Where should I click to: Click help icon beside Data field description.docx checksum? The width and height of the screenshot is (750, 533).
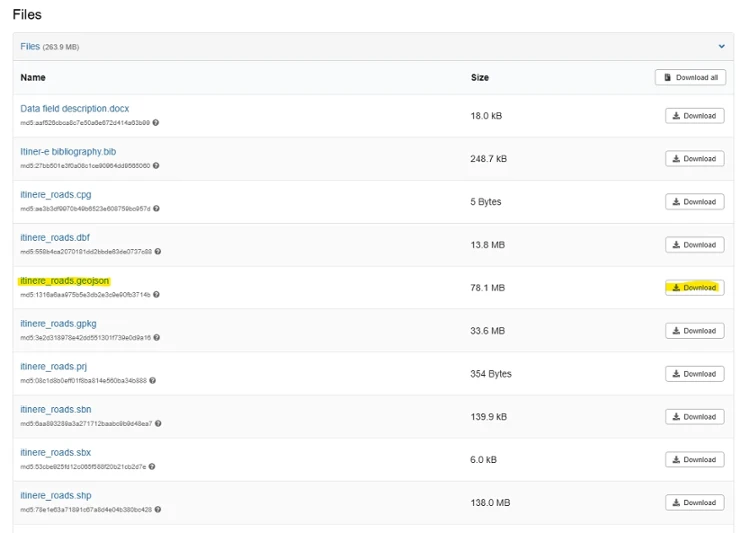(x=156, y=123)
